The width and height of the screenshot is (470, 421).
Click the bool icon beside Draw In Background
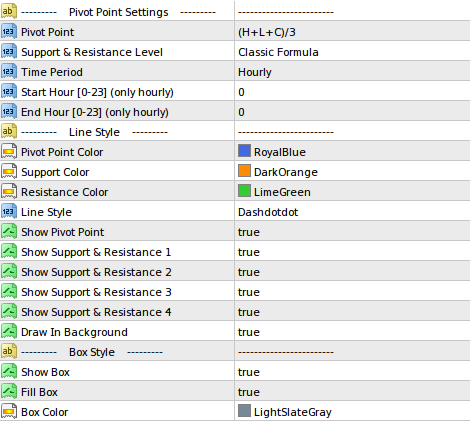point(9,332)
